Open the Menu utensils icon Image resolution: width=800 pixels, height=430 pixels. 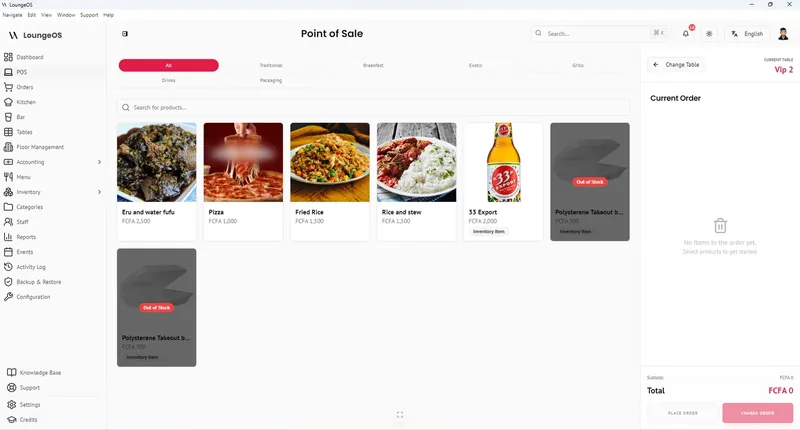(x=8, y=177)
